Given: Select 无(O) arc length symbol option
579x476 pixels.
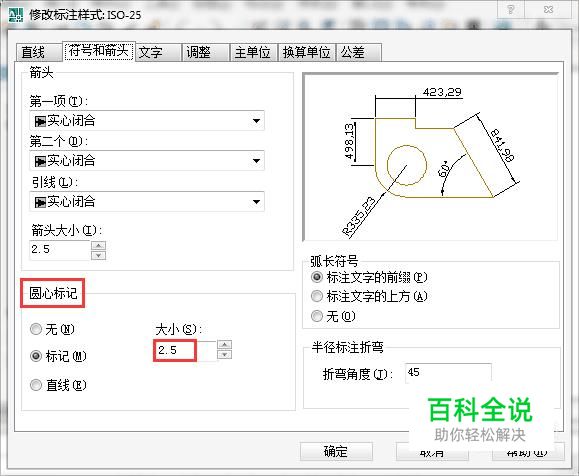Looking at the screenshot, I should [x=333, y=316].
